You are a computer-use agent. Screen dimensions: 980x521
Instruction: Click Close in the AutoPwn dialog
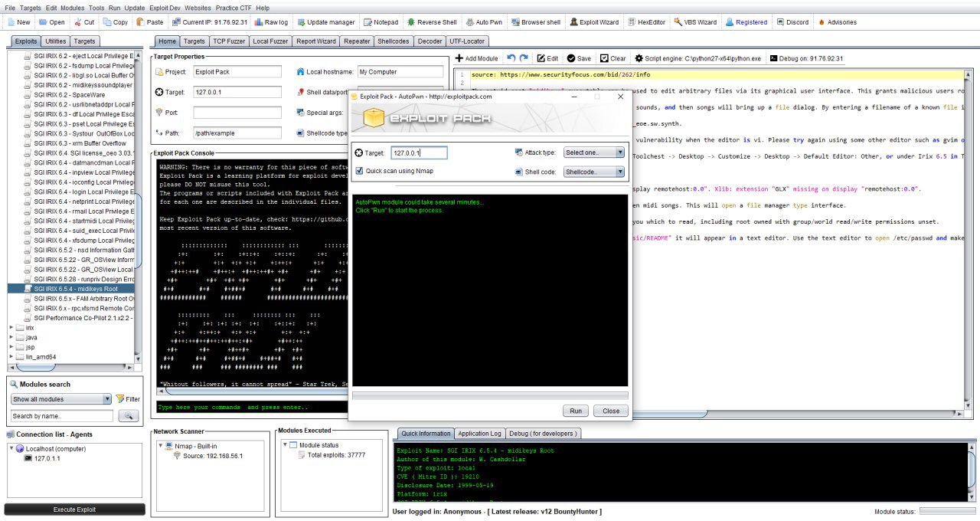pyautogui.click(x=611, y=411)
